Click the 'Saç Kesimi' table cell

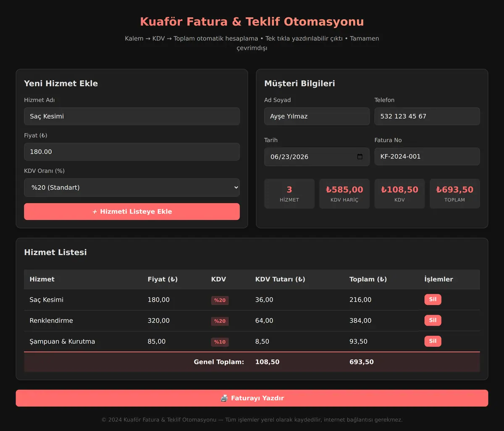(x=47, y=300)
